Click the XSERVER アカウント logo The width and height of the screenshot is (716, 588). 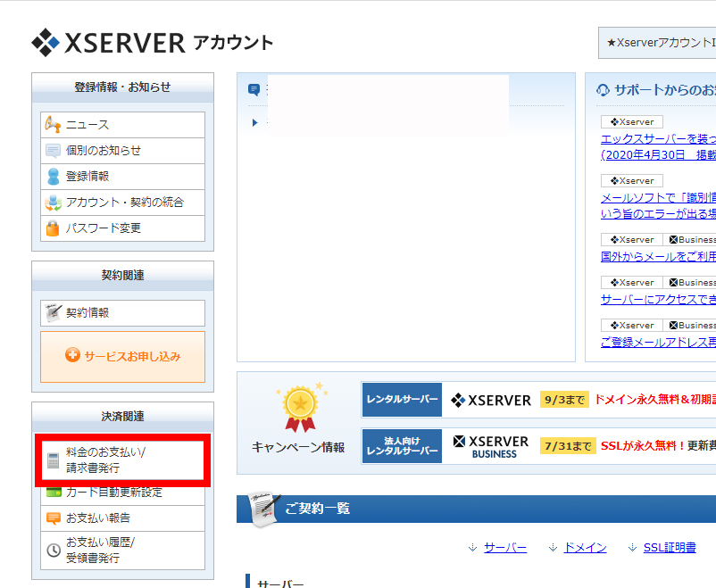coord(152,42)
